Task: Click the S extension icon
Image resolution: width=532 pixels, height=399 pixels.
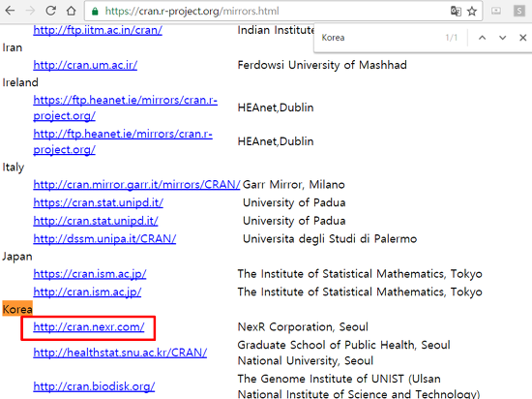Action: click(519, 11)
